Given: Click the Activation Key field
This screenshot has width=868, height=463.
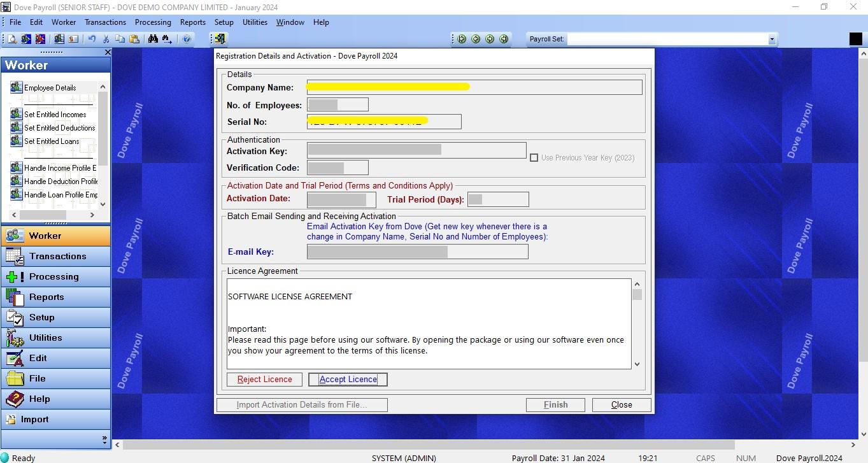Looking at the screenshot, I should pyautogui.click(x=416, y=150).
